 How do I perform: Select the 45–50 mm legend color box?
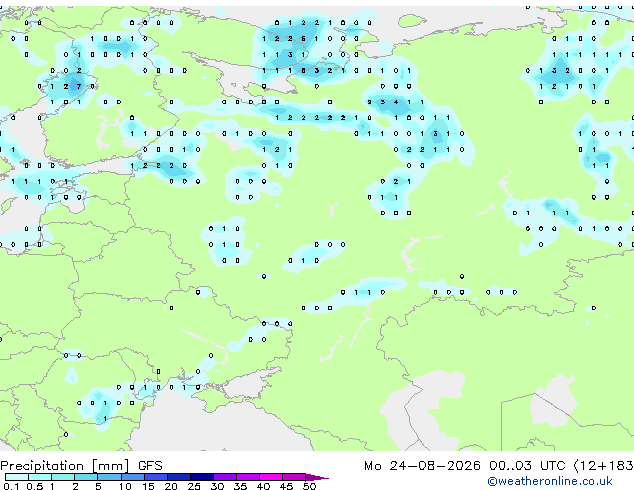click(x=294, y=477)
